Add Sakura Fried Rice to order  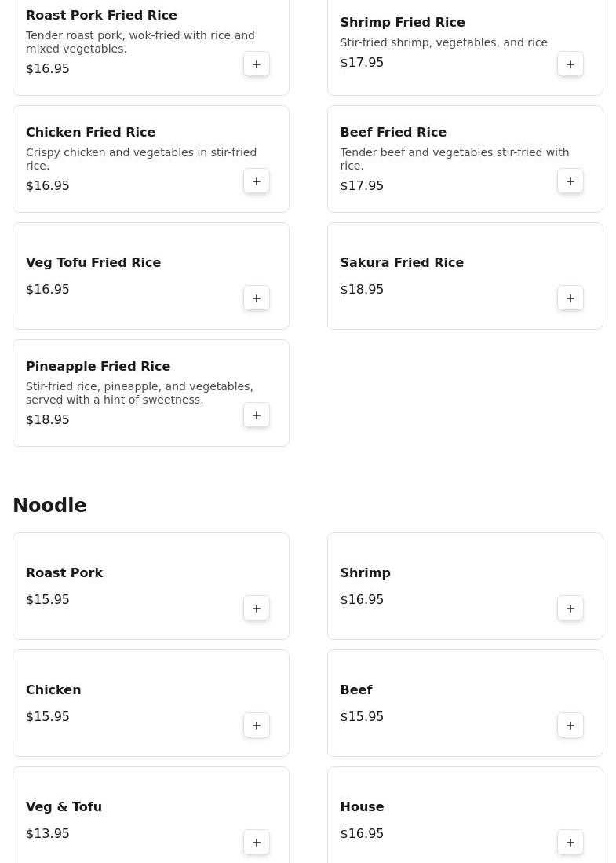coord(570,298)
